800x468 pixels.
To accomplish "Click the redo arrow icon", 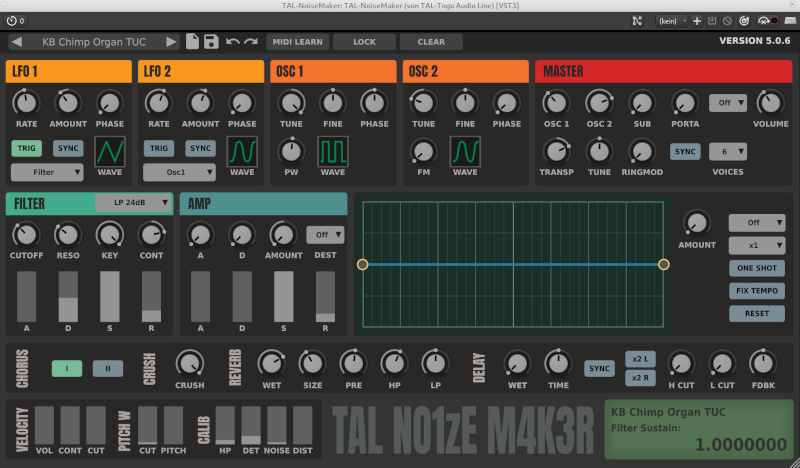I will coord(251,42).
